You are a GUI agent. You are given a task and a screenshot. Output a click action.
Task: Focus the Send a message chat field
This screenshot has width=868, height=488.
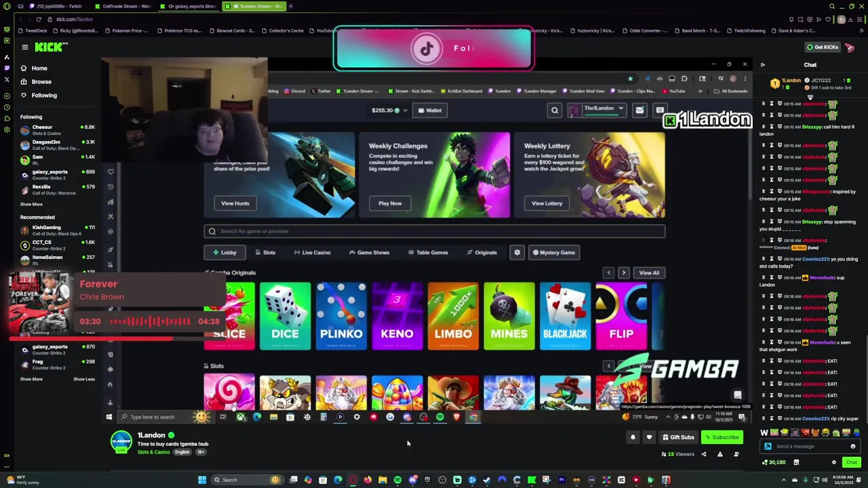point(810,446)
